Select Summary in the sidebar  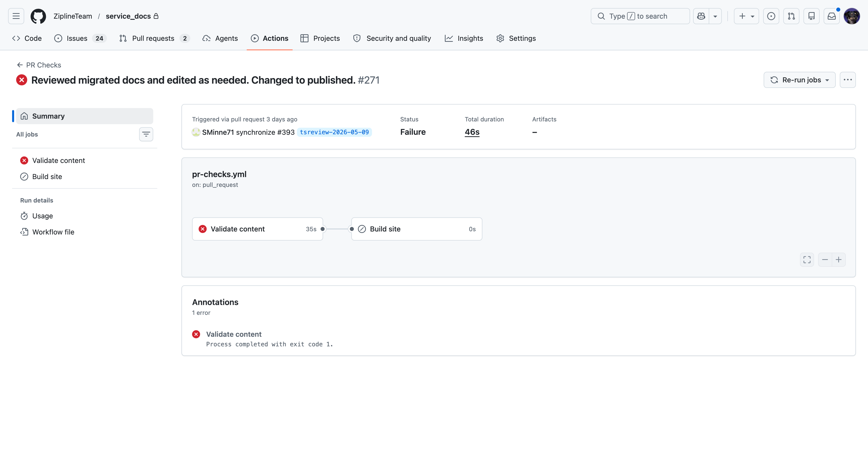(x=84, y=116)
